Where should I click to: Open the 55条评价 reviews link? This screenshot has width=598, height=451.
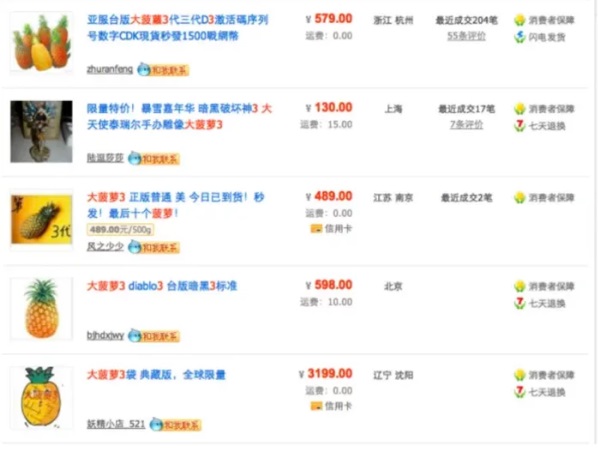tap(466, 36)
